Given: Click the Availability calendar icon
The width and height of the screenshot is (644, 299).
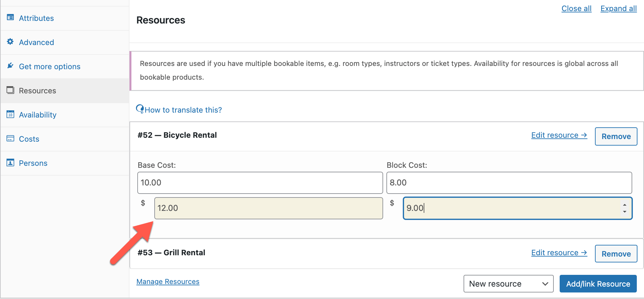Looking at the screenshot, I should [x=10, y=114].
